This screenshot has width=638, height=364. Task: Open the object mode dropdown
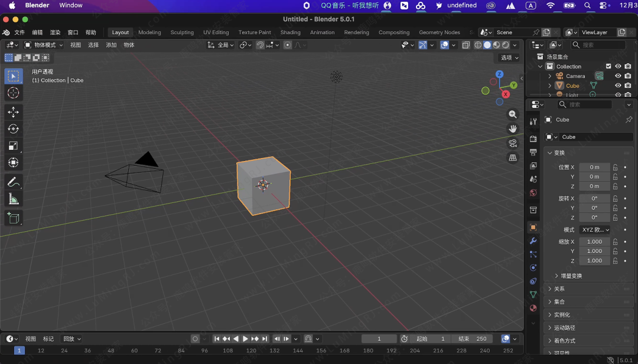44,45
